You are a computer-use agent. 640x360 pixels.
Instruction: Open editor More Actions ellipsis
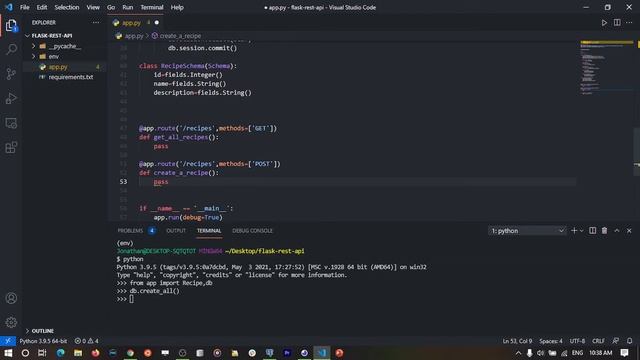629,23
